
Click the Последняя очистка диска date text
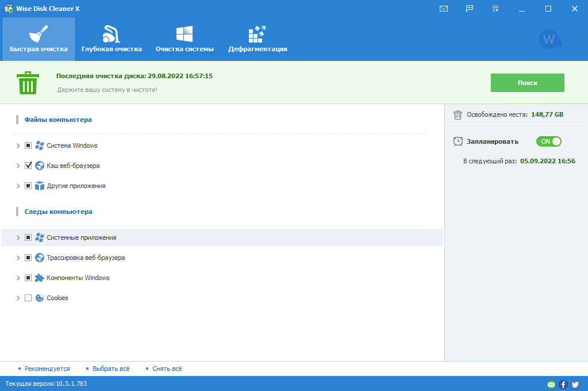(x=134, y=76)
